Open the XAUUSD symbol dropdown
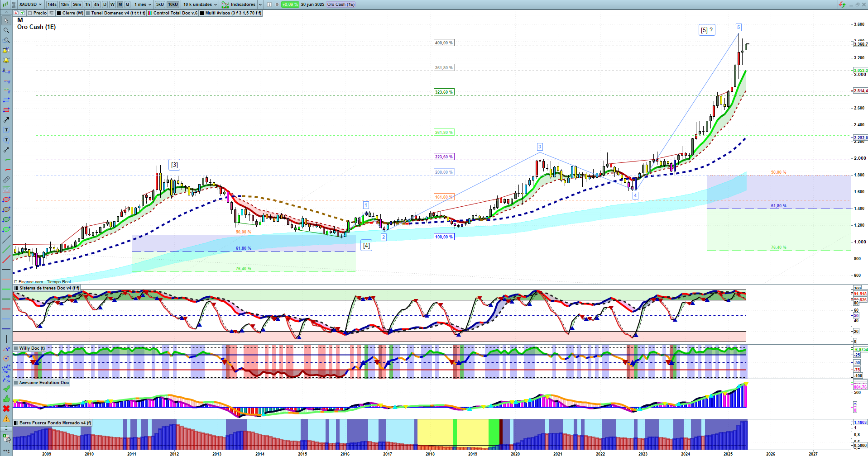The image size is (868, 456). point(30,5)
